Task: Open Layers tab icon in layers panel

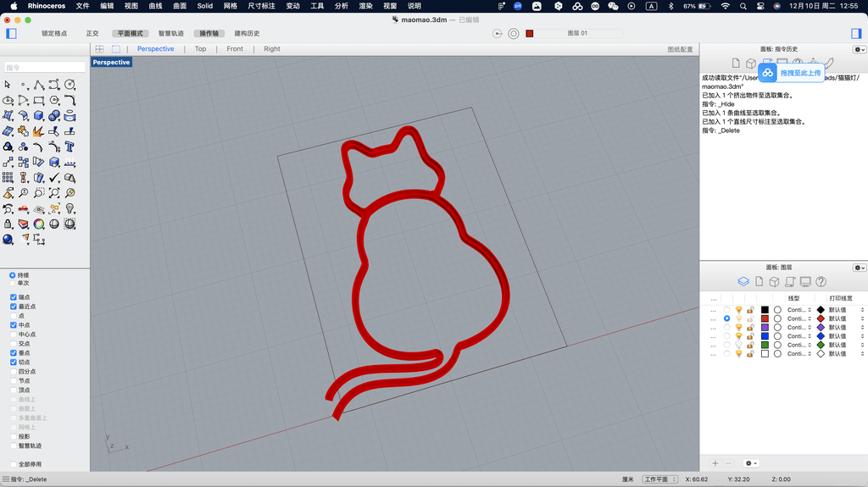Action: [x=743, y=282]
